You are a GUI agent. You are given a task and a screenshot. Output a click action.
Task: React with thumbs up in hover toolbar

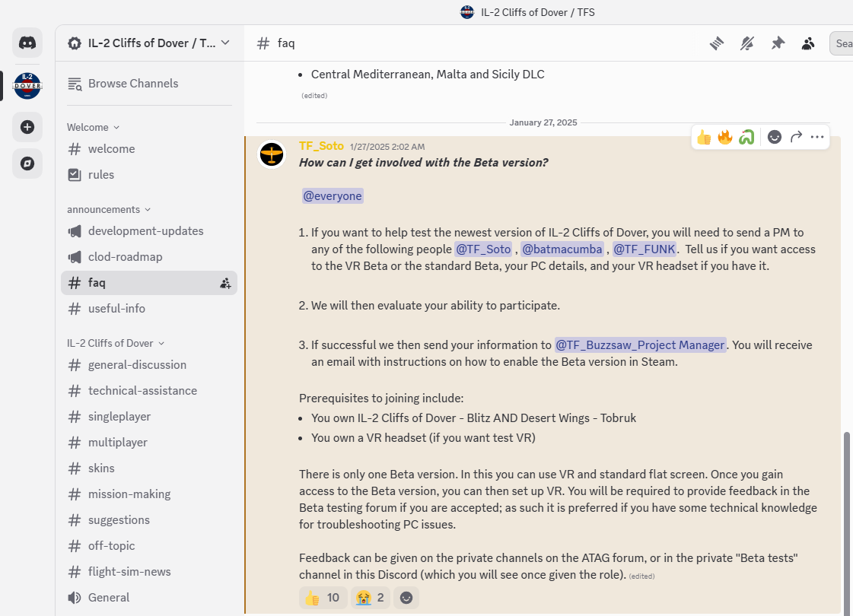pyautogui.click(x=704, y=137)
